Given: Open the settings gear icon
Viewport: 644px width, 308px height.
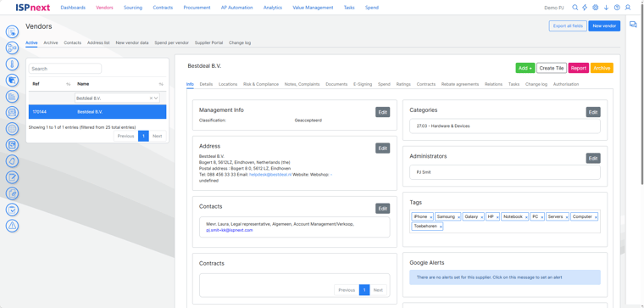Looking at the screenshot, I should pyautogui.click(x=596, y=8).
